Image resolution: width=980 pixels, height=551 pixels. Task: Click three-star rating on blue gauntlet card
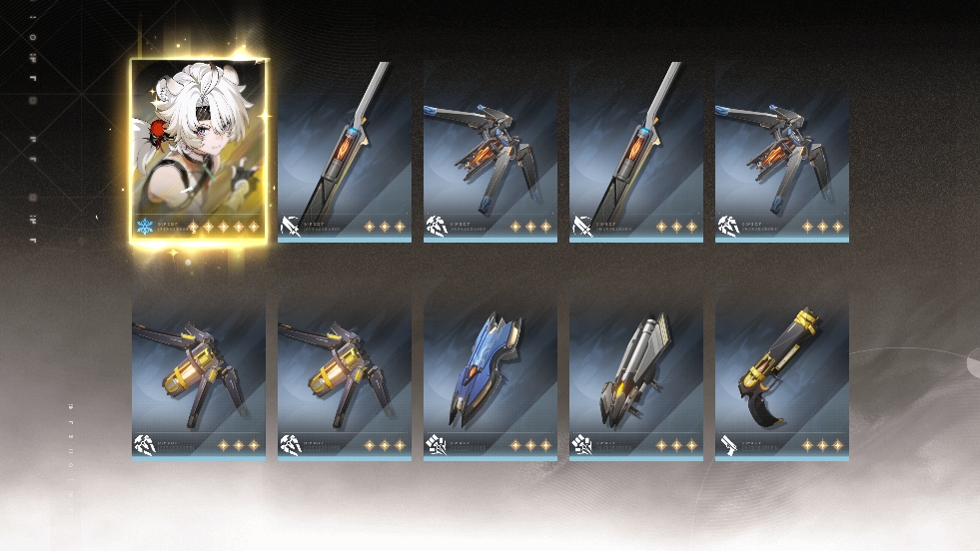(530, 445)
